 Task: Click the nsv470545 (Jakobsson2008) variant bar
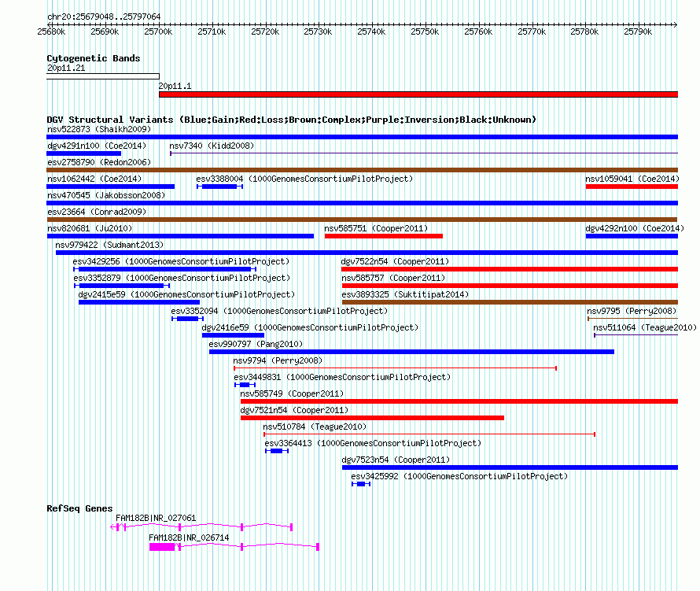coord(362,203)
